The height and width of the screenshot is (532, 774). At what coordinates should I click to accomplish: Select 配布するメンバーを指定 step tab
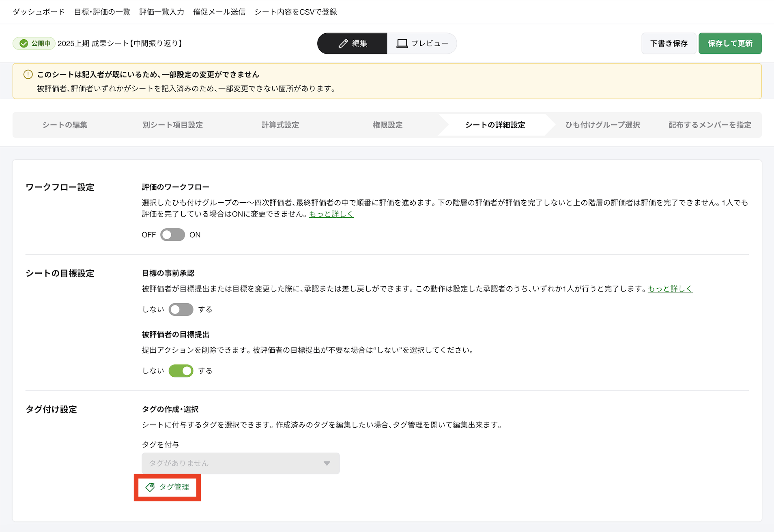(x=709, y=125)
